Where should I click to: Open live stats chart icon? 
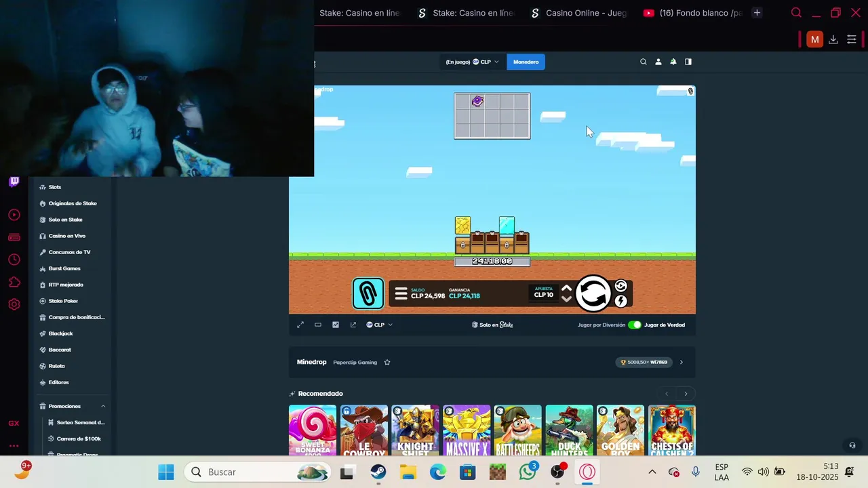pos(336,325)
